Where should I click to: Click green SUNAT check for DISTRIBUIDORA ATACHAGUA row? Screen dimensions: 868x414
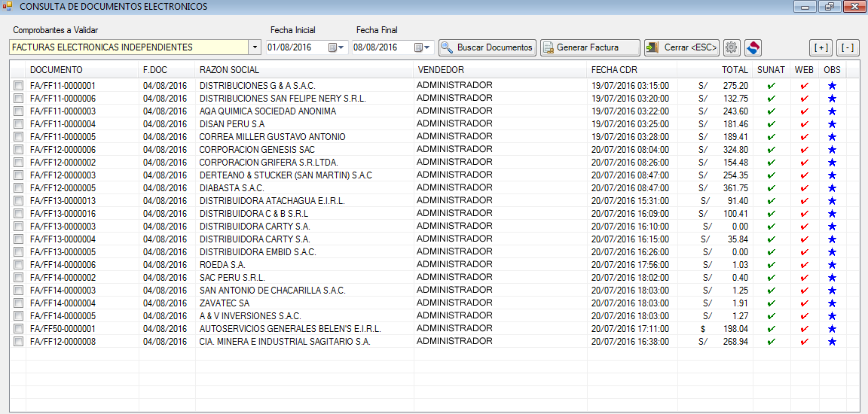click(771, 201)
